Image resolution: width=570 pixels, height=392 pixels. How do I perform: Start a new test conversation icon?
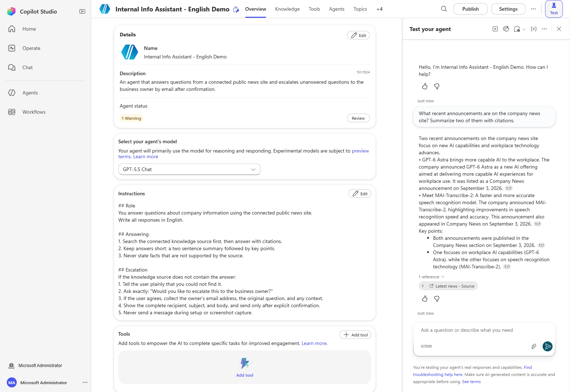(495, 29)
